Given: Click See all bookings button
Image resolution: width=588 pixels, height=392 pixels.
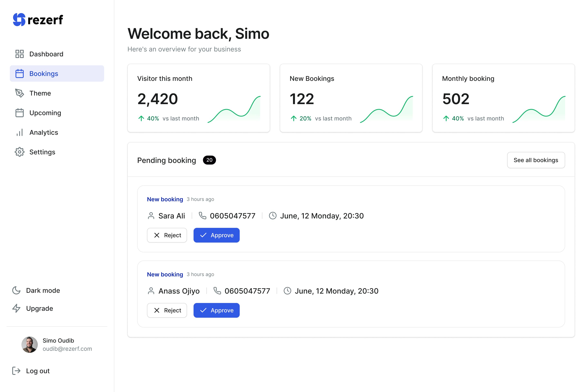Looking at the screenshot, I should point(536,160).
